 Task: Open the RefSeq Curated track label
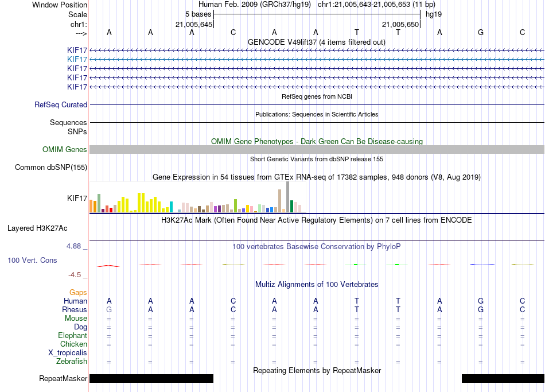(x=61, y=104)
